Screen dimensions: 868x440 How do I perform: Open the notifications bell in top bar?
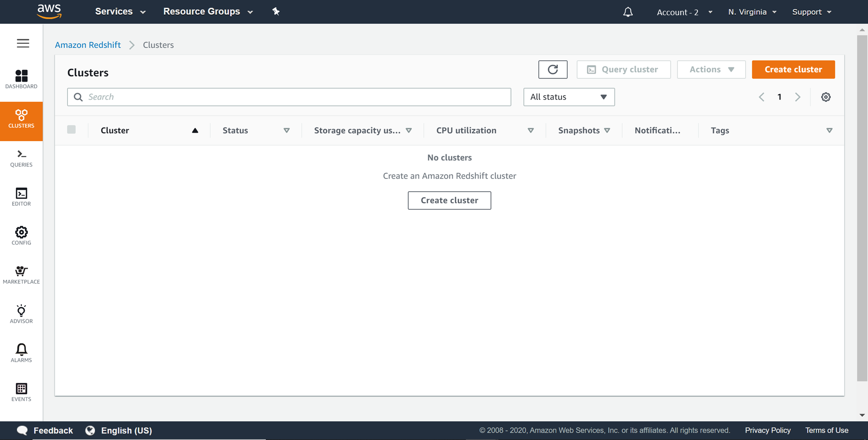click(x=628, y=12)
